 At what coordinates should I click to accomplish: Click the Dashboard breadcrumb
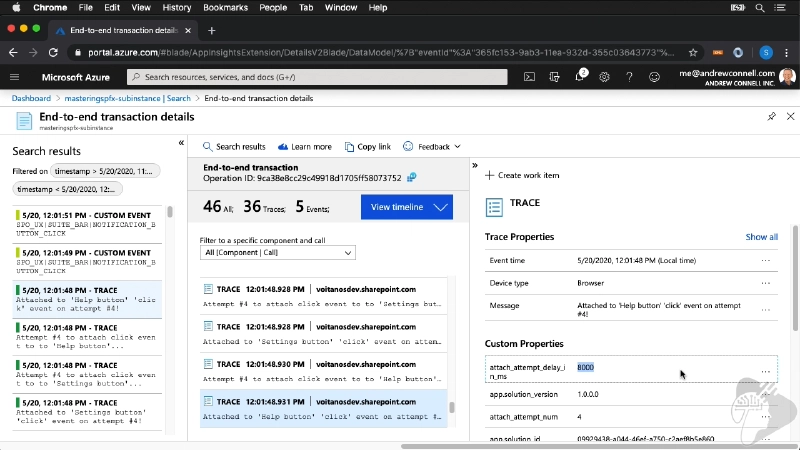pyautogui.click(x=31, y=98)
